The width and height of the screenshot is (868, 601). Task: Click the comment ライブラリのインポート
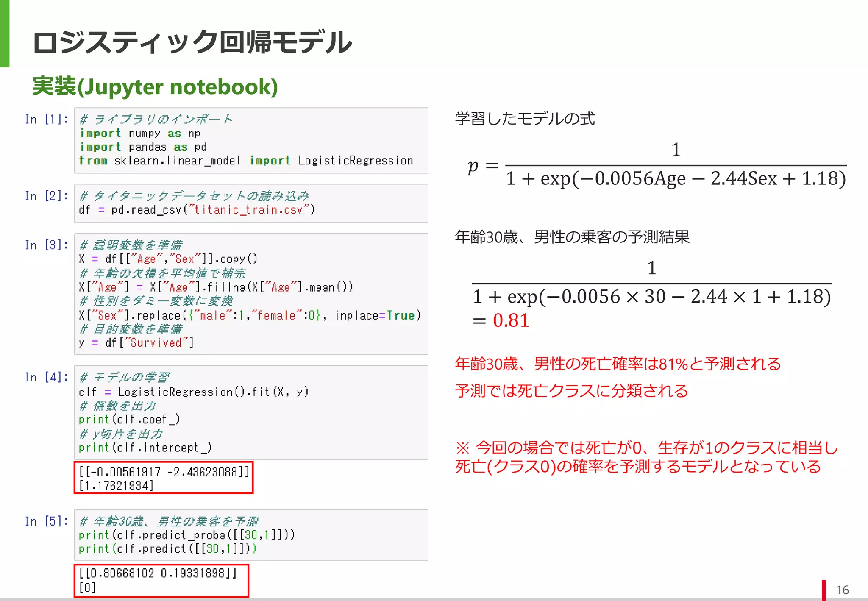point(156,120)
